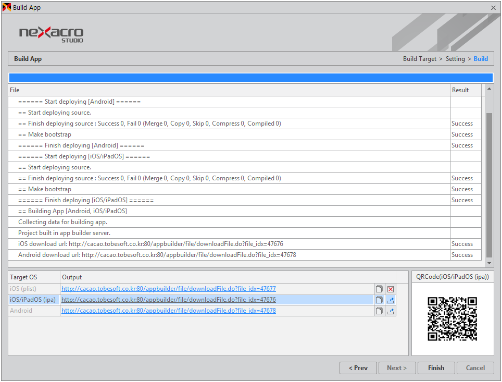Select the Setting breadcrumb step

point(455,59)
